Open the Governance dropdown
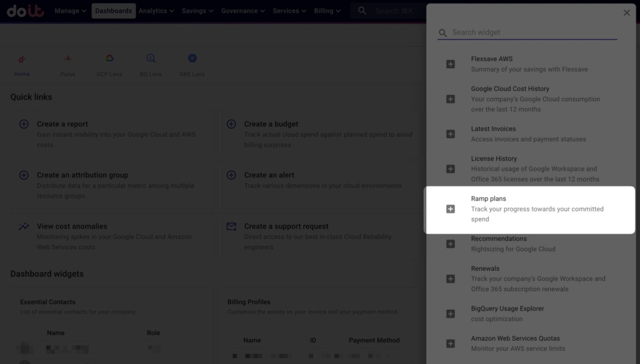 pos(243,11)
